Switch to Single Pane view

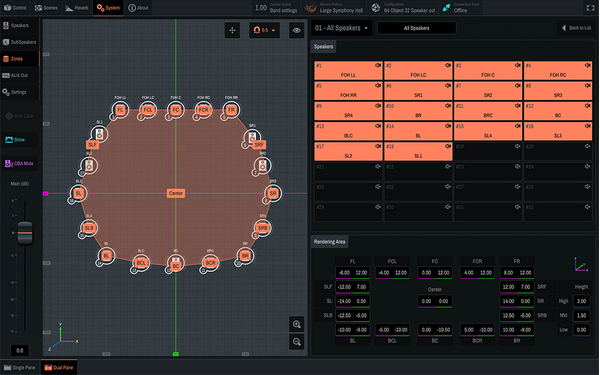20,367
